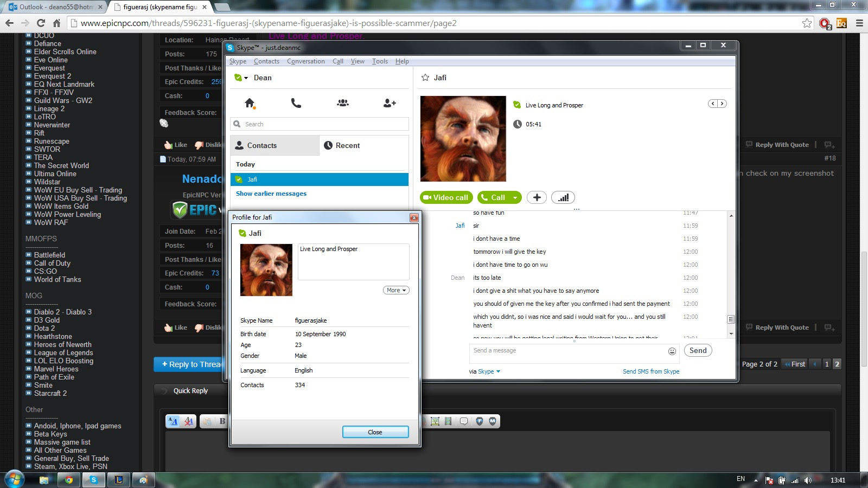Open the League of Legends forum link

coord(63,352)
